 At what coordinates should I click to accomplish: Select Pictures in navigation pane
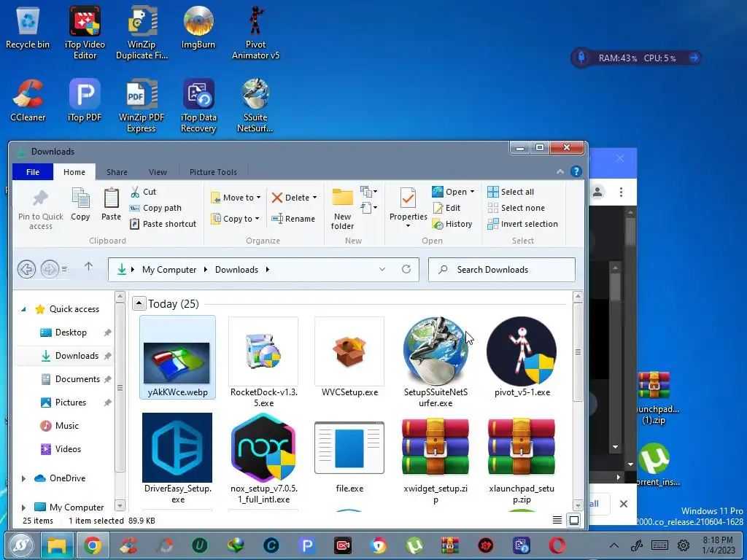point(71,402)
